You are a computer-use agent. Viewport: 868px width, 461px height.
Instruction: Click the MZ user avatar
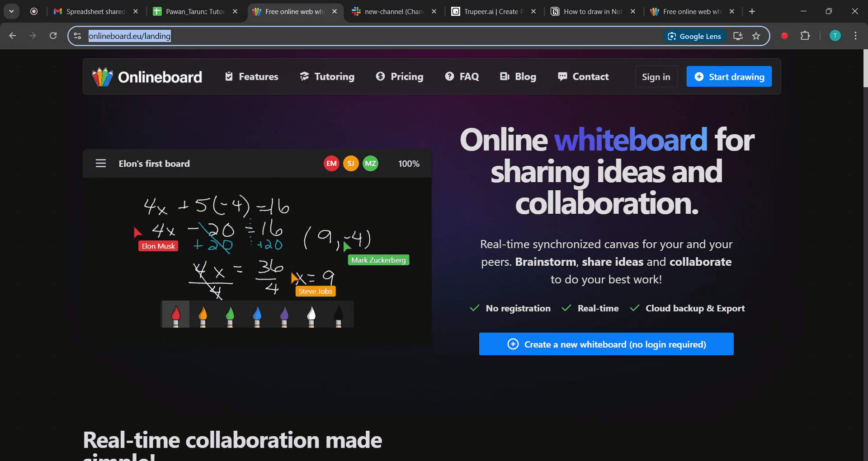tap(370, 164)
